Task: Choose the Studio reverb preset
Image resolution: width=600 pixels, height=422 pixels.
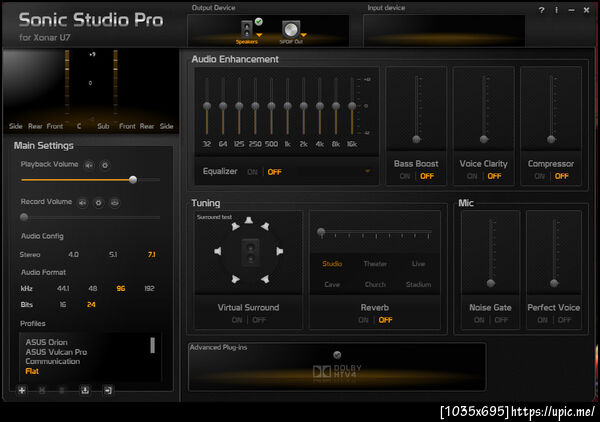Action: point(332,264)
